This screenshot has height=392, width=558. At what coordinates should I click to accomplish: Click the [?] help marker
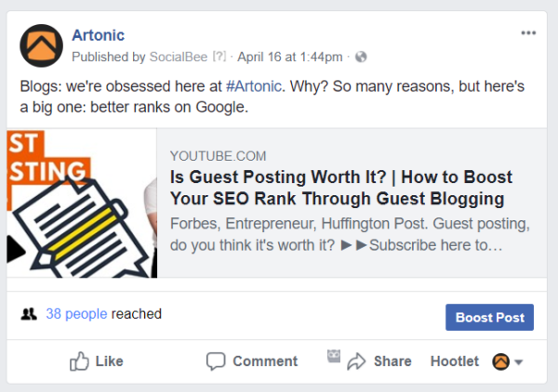[219, 57]
